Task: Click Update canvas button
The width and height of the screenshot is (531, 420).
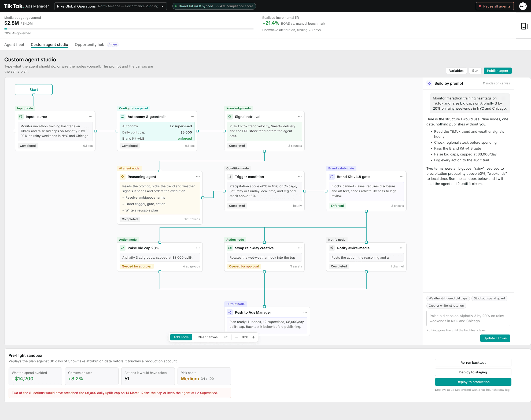Action: point(495,338)
